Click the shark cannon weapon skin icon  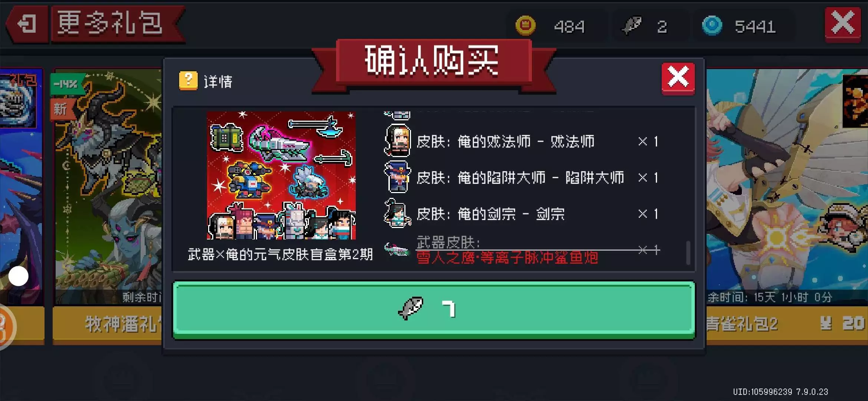(x=397, y=250)
